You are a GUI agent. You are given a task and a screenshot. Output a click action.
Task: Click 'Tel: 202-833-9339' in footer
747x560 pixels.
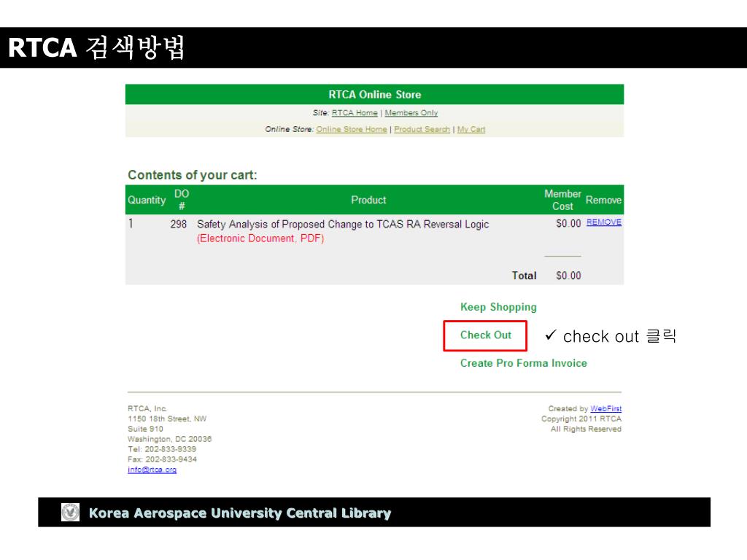pos(162,449)
